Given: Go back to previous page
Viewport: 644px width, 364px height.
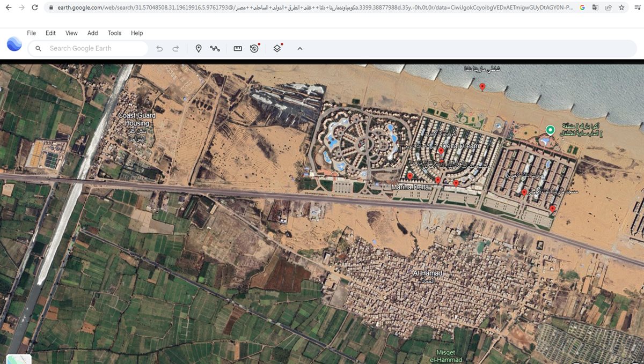Looking at the screenshot, I should [8, 8].
